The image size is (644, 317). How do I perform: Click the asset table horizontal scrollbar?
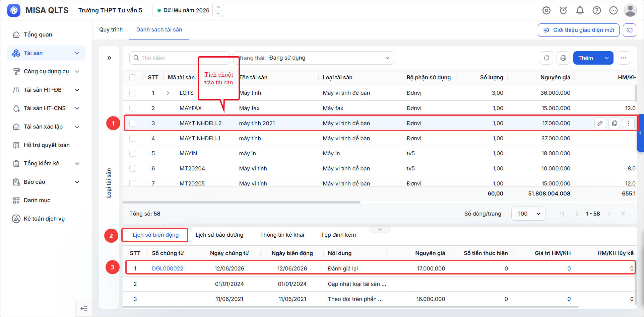click(x=242, y=202)
